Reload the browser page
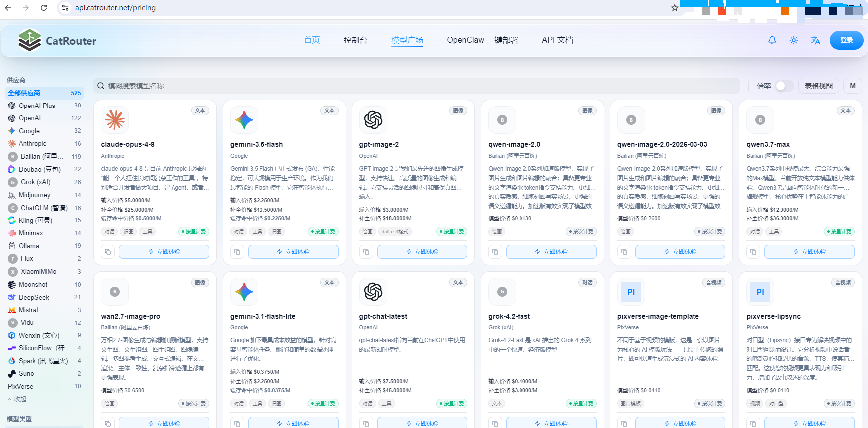The image size is (868, 428). [44, 8]
